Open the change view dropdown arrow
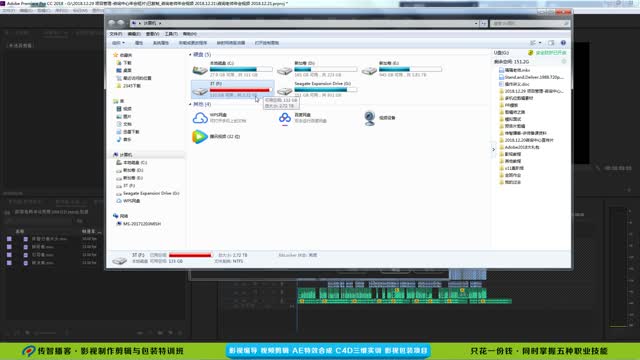The image size is (640, 360). click(540, 43)
